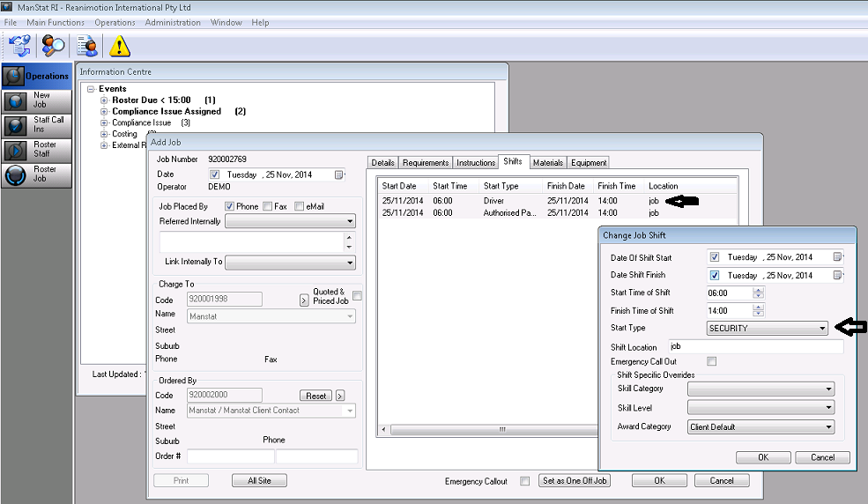Click Cancel in Change Job Shift dialog
The width and height of the screenshot is (868, 504).
pyautogui.click(x=822, y=457)
